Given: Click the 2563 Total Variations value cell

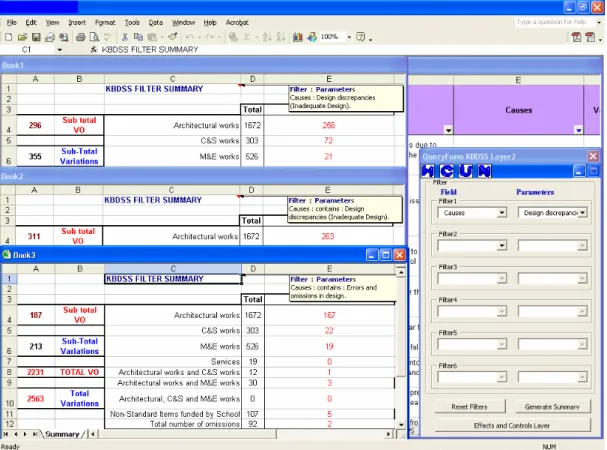Looking at the screenshot, I should pyautogui.click(x=36, y=398).
